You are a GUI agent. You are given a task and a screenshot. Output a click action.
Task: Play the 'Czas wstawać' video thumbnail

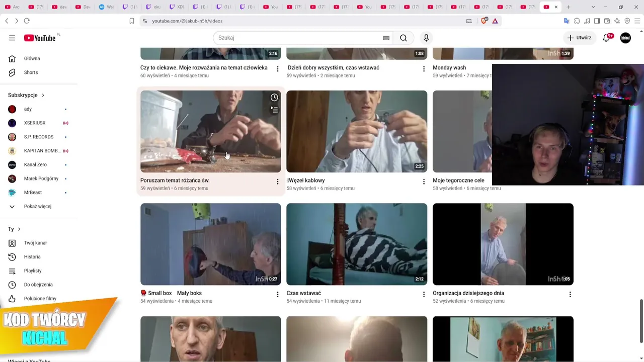click(x=357, y=244)
